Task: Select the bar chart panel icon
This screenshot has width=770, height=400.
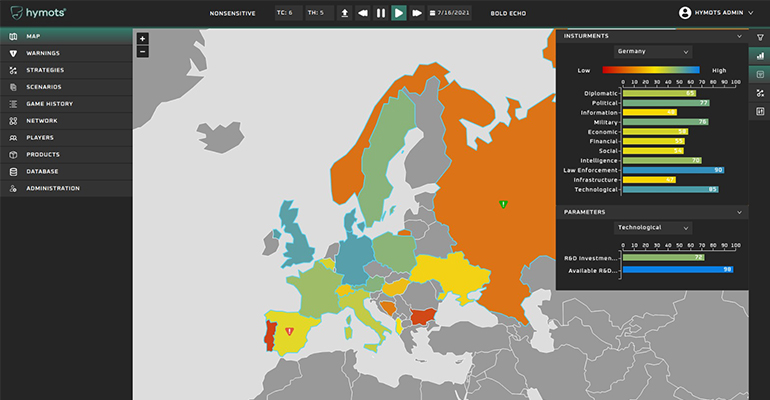Action: click(x=759, y=56)
